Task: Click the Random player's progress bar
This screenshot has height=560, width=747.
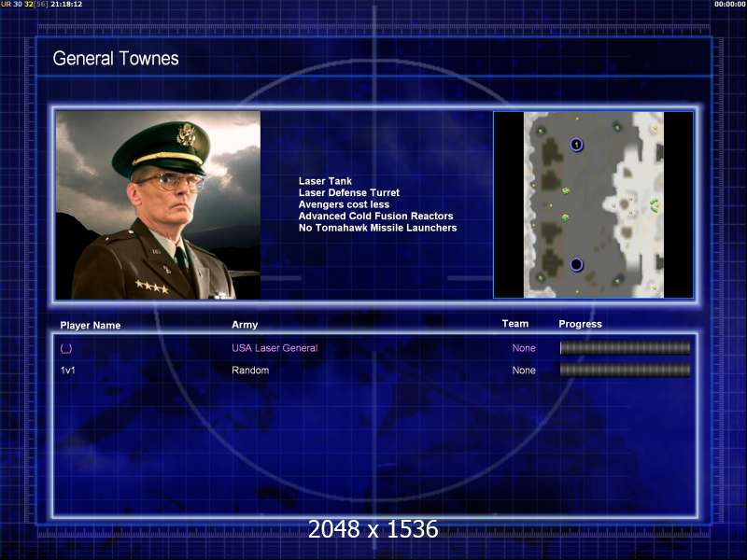Action: click(625, 370)
